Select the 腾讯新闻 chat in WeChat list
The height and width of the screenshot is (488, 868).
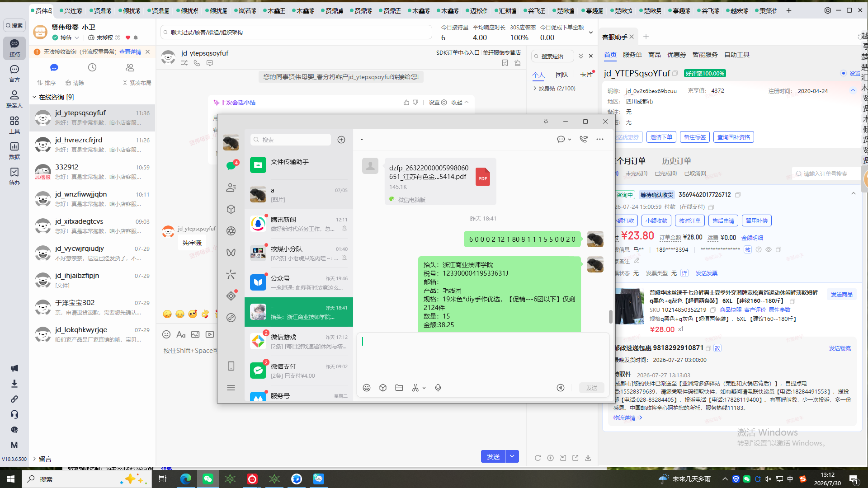[x=299, y=224]
